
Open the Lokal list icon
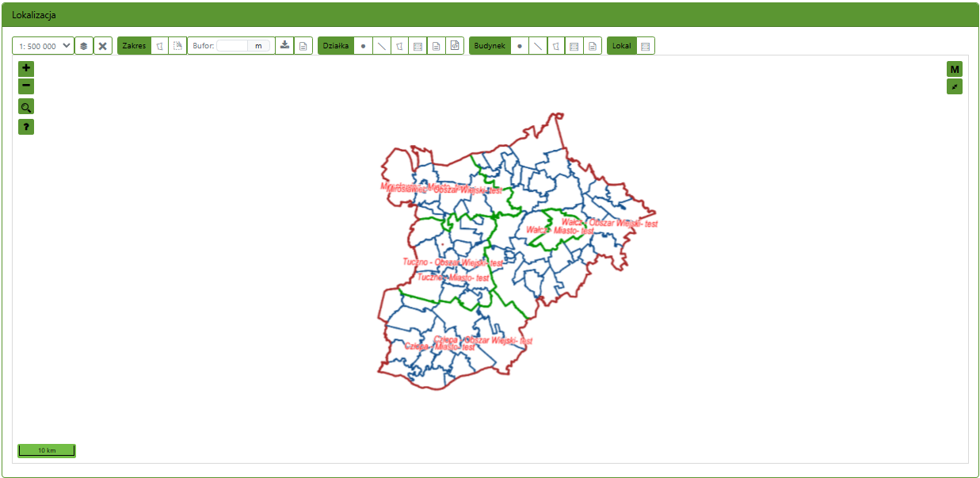click(646, 46)
